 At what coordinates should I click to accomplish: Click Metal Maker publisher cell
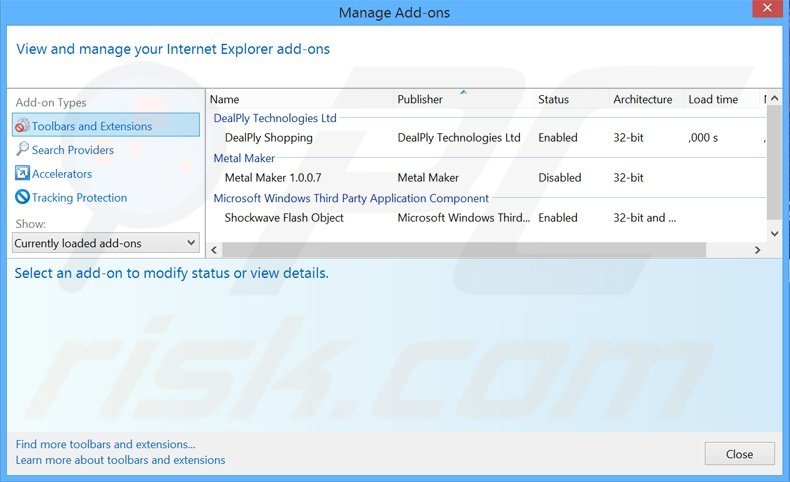428,178
